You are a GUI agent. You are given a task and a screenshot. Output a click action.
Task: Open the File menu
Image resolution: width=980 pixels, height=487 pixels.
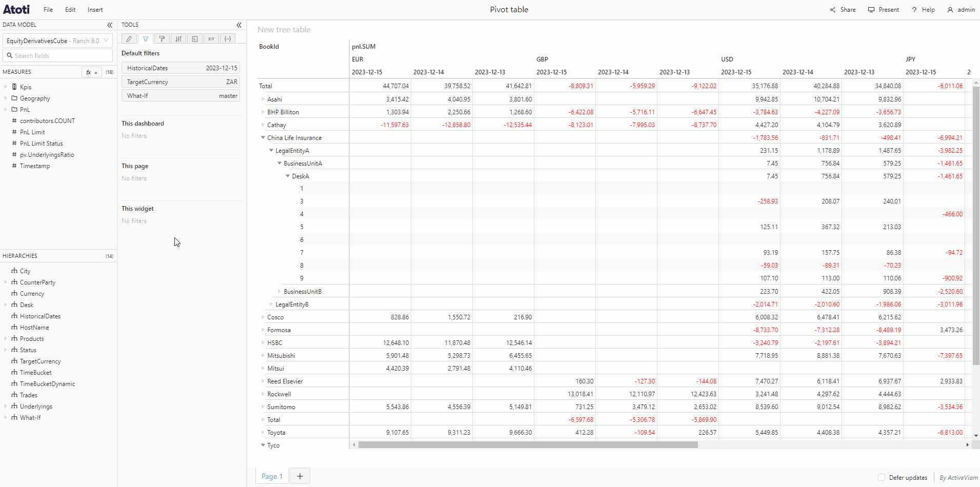[x=48, y=10]
